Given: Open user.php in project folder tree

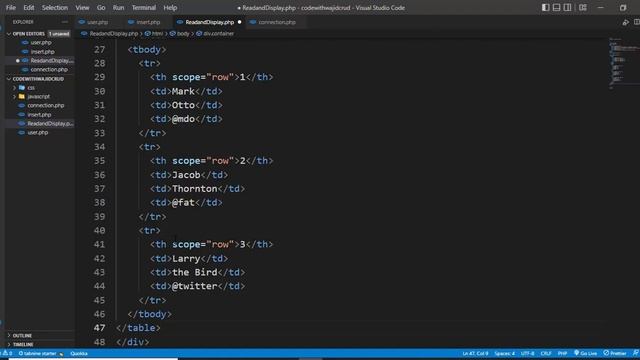Looking at the screenshot, I should tap(38, 133).
